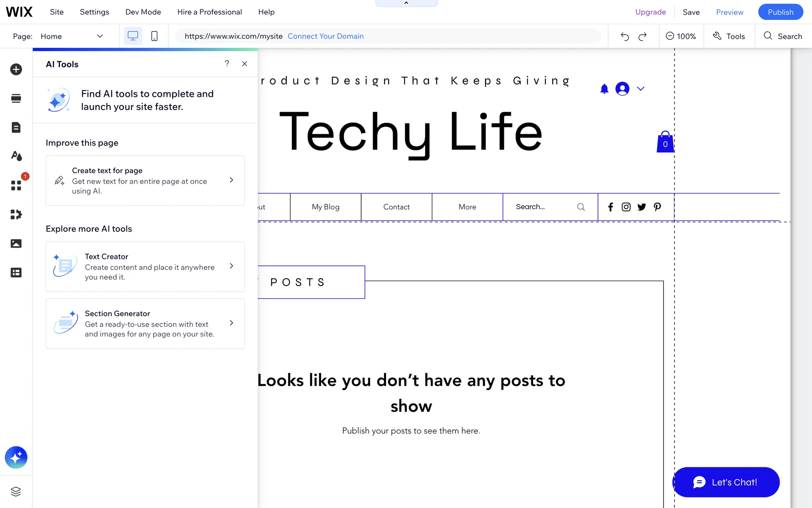This screenshot has width=812, height=508.
Task: Click the undo arrow icon
Action: pyautogui.click(x=625, y=36)
